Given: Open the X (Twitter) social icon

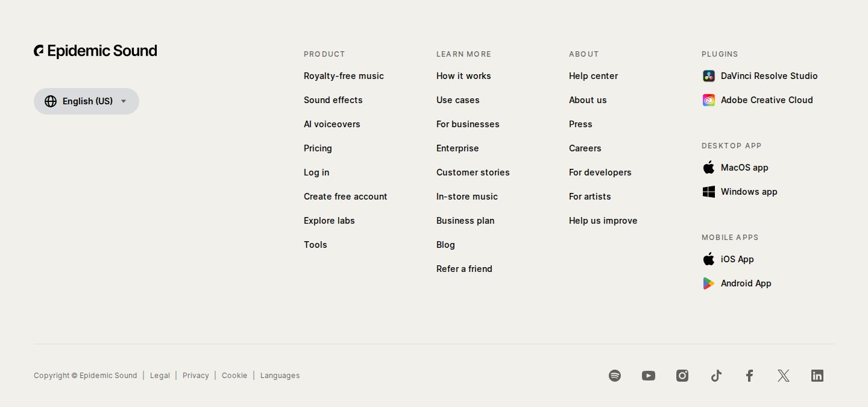Looking at the screenshot, I should (x=784, y=376).
